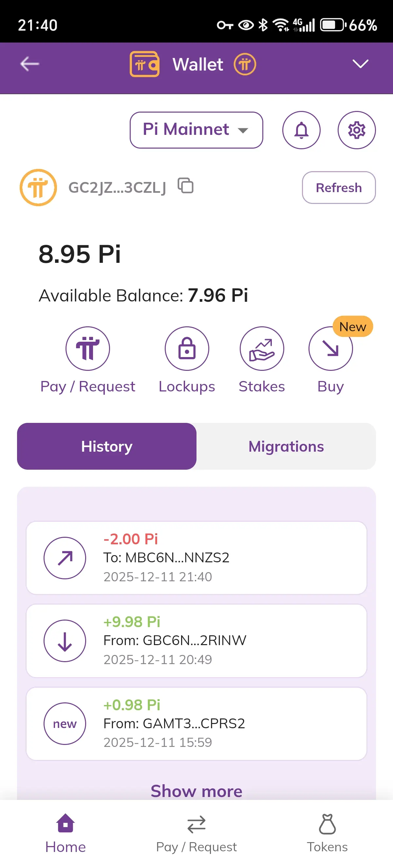Open the +9.98 Pi transaction from GBC6N...2RINW
The image size is (393, 868).
[196, 641]
